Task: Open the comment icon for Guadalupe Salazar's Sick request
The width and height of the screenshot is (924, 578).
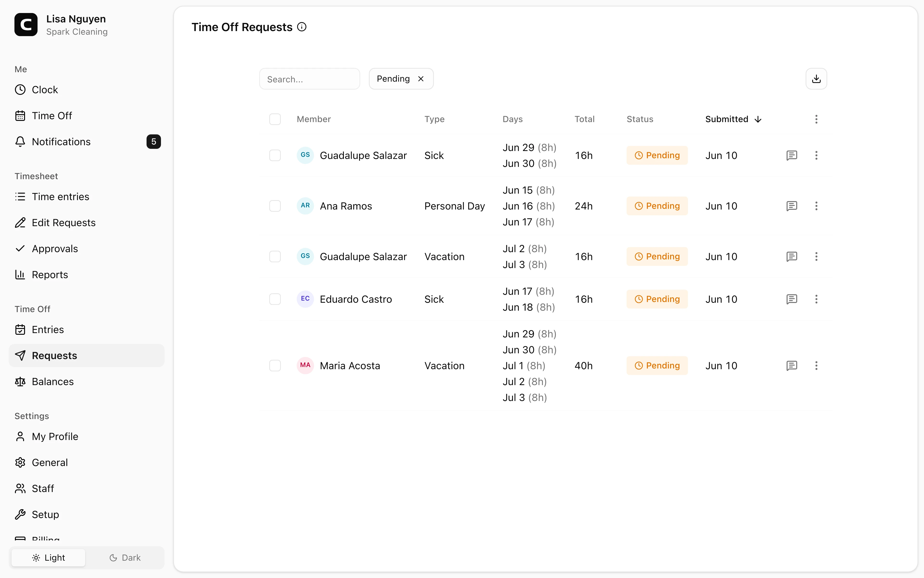Action: tap(791, 155)
